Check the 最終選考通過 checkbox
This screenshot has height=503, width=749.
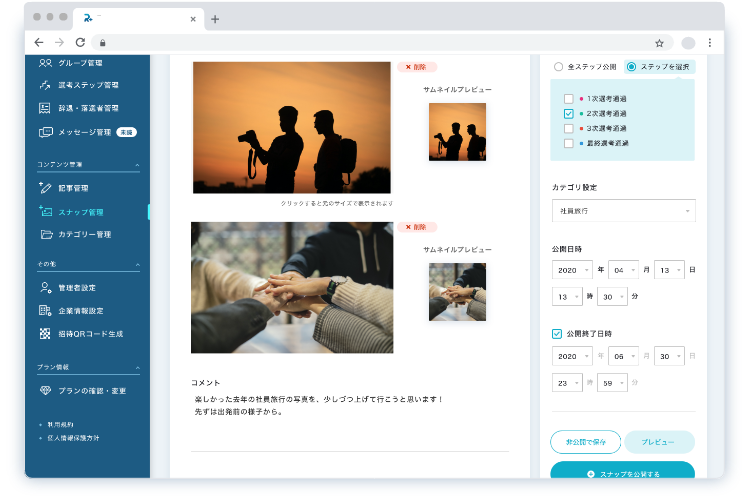click(x=569, y=143)
